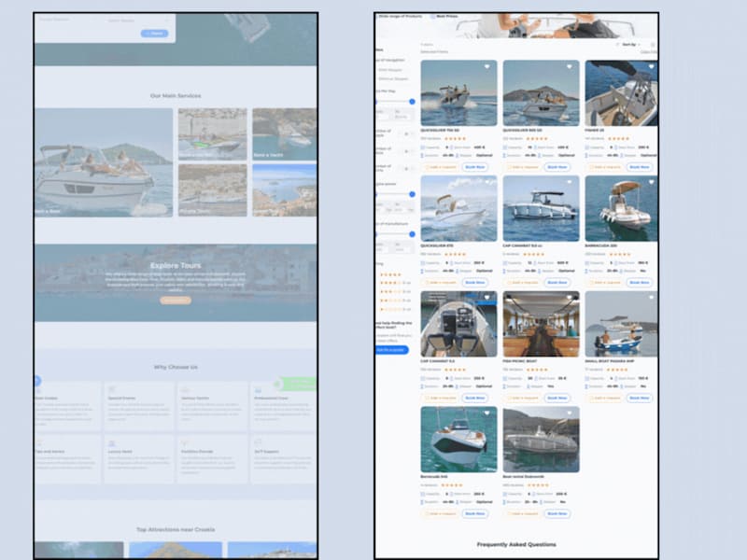Click star rating of Fisher 20
This screenshot has width=747, height=560.
[618, 138]
